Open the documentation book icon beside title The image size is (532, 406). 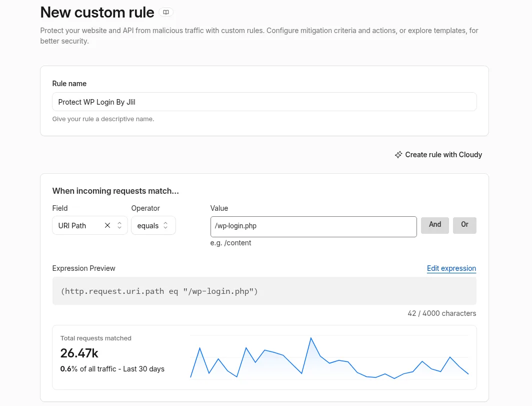166,12
